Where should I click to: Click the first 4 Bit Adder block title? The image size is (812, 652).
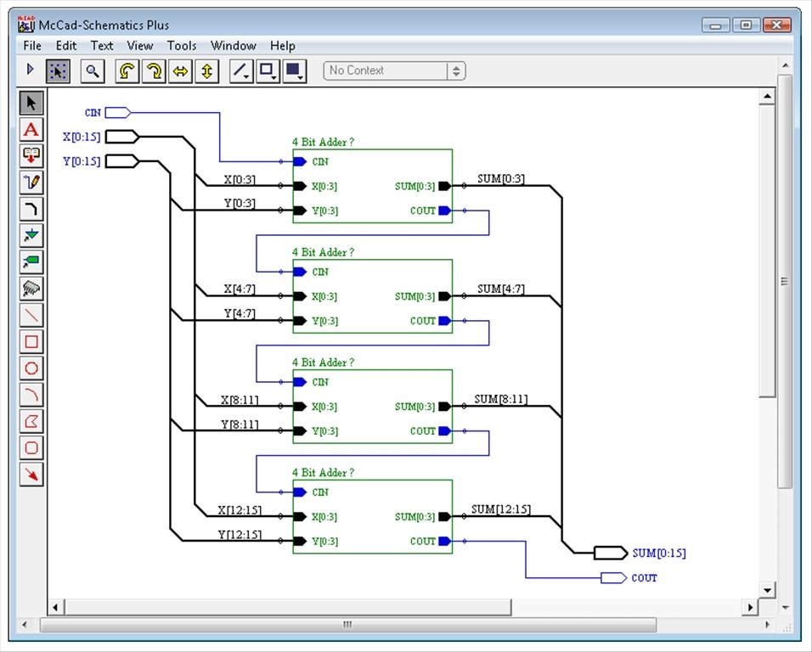click(323, 142)
